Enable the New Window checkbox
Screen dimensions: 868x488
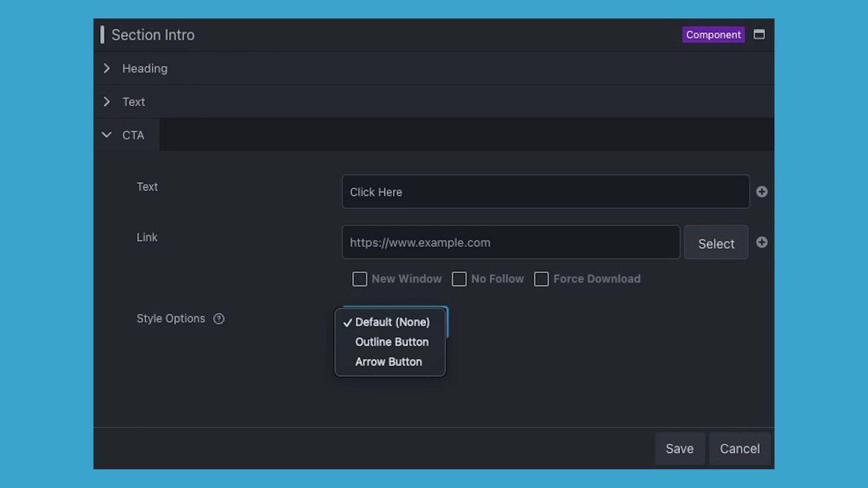(x=359, y=279)
